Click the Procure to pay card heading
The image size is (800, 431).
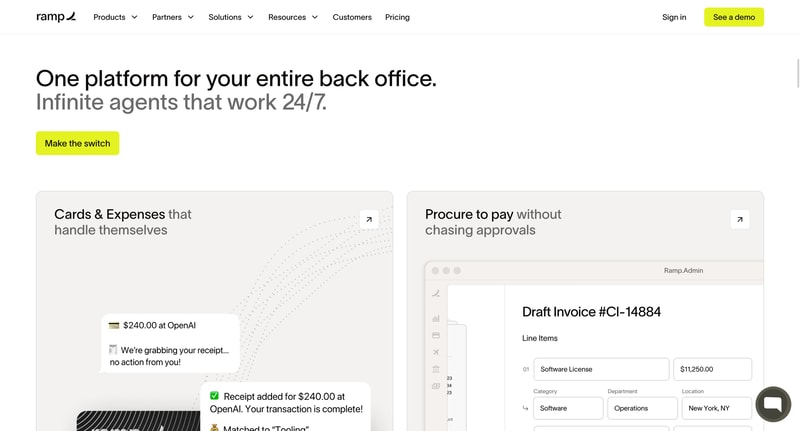point(493,222)
